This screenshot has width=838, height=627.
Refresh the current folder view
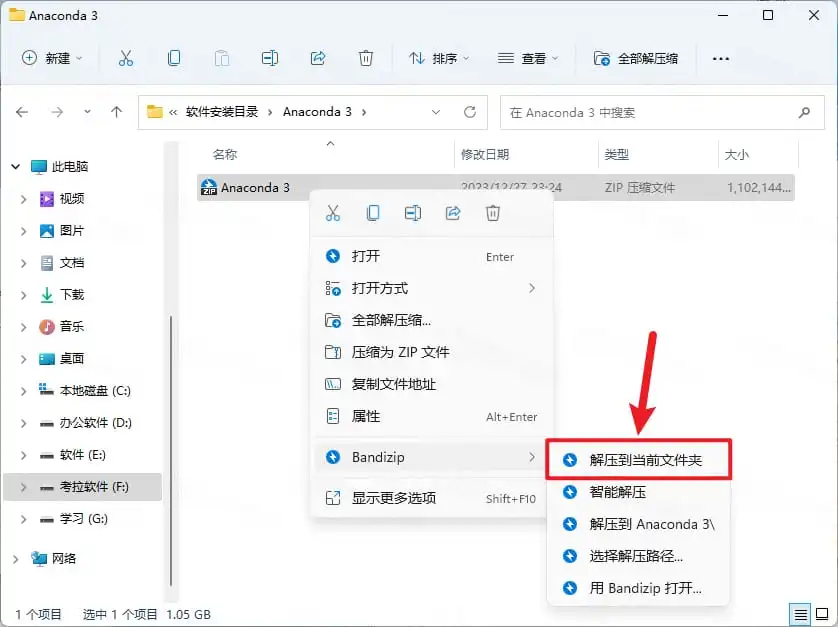470,112
